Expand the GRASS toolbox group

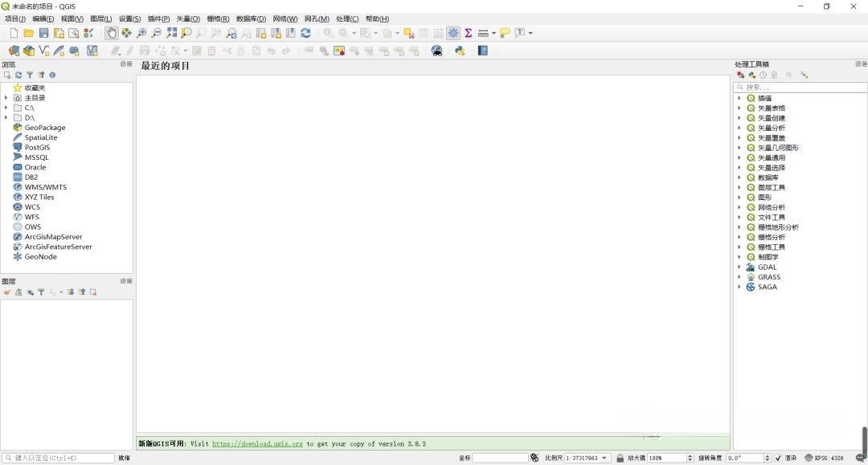click(739, 277)
